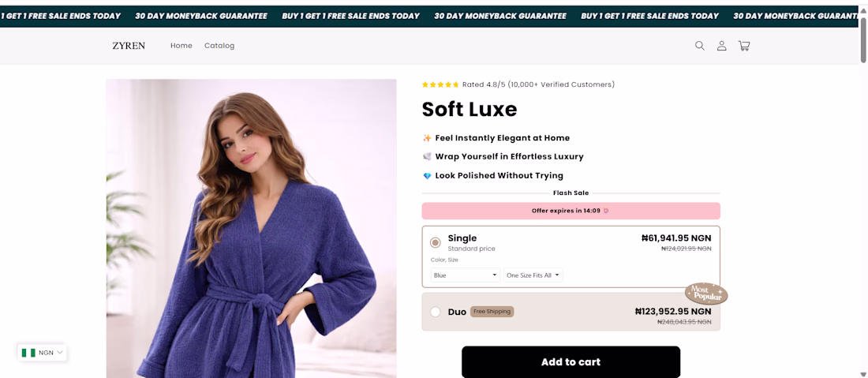
Task: Click the Most Popular badge
Action: [x=705, y=294]
